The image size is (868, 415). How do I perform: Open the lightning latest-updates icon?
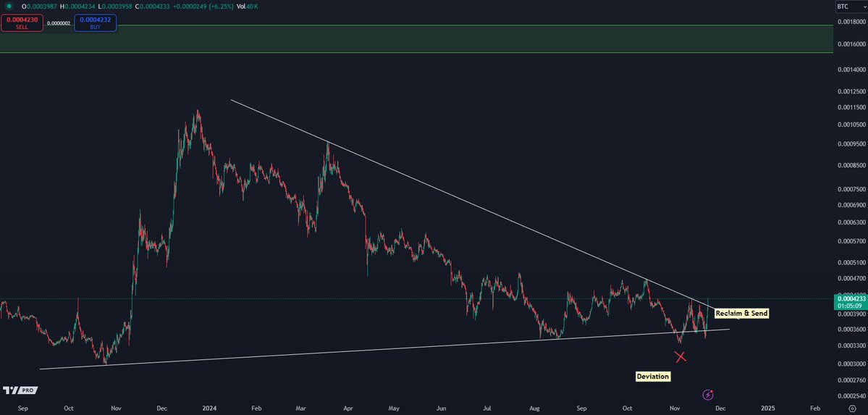707,395
